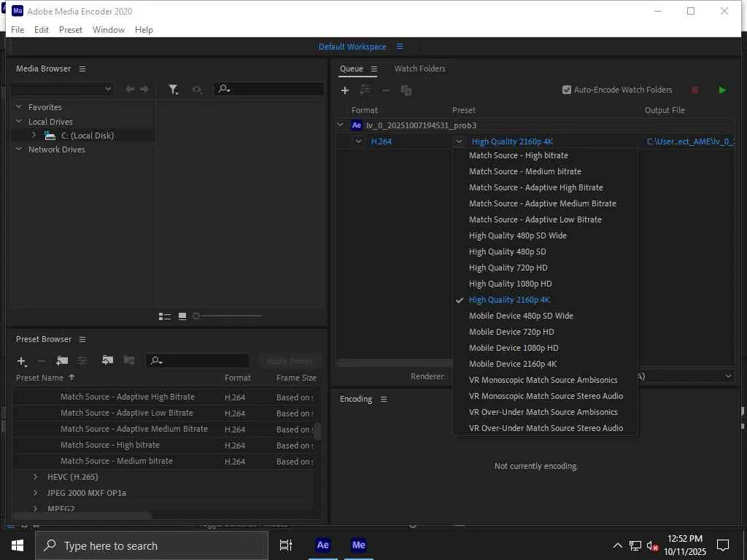Open After Effects from the taskbar
The image size is (747, 560).
click(x=322, y=545)
